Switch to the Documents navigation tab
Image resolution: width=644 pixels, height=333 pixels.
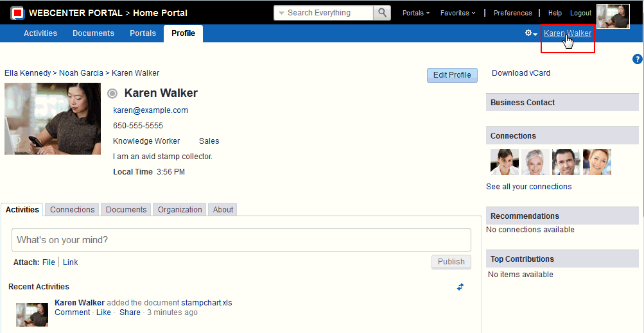(x=93, y=33)
